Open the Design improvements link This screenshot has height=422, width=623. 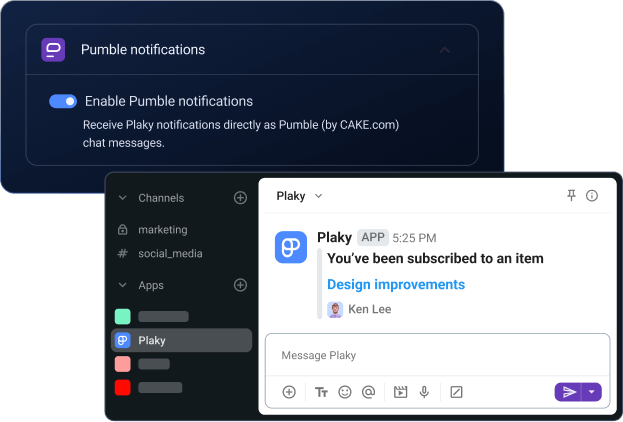[x=396, y=284]
